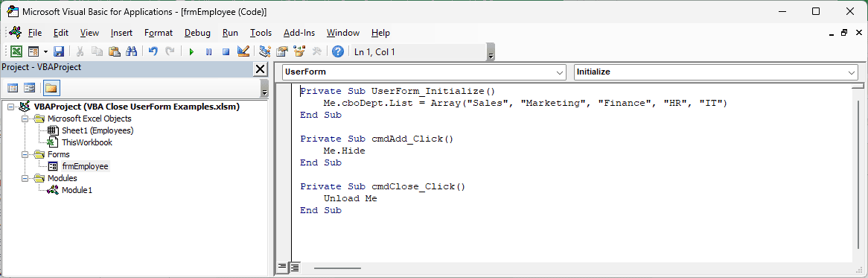Open the Edit menu
868x278 pixels.
(61, 33)
